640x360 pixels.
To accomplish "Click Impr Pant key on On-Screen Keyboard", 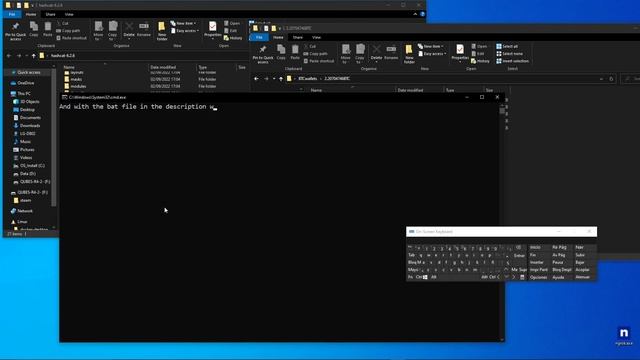I will coord(538,270).
